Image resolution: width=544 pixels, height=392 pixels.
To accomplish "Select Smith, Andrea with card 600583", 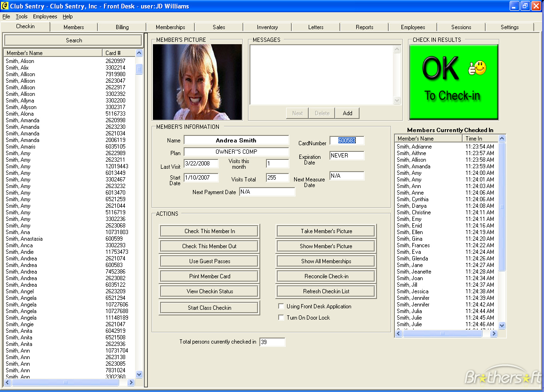I will tap(69, 265).
